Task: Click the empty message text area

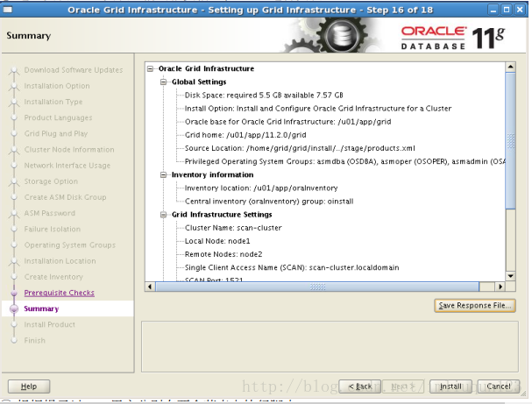Action: pyautogui.click(x=330, y=346)
